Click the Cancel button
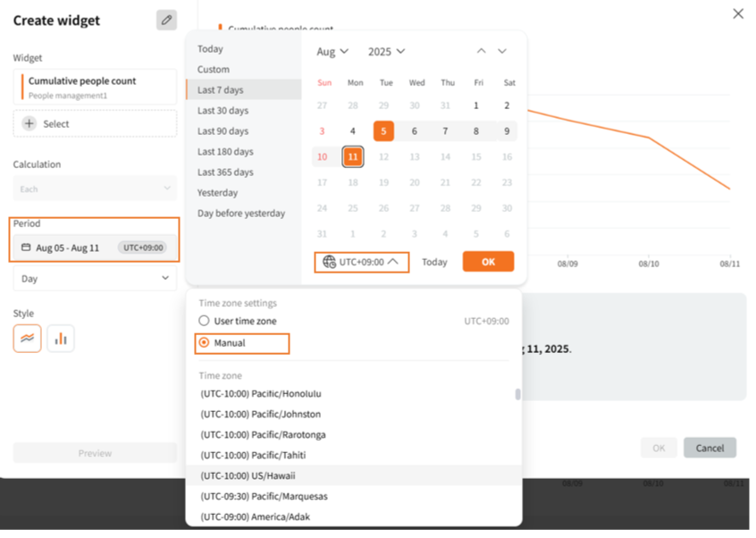This screenshot has height=538, width=756. [x=710, y=448]
